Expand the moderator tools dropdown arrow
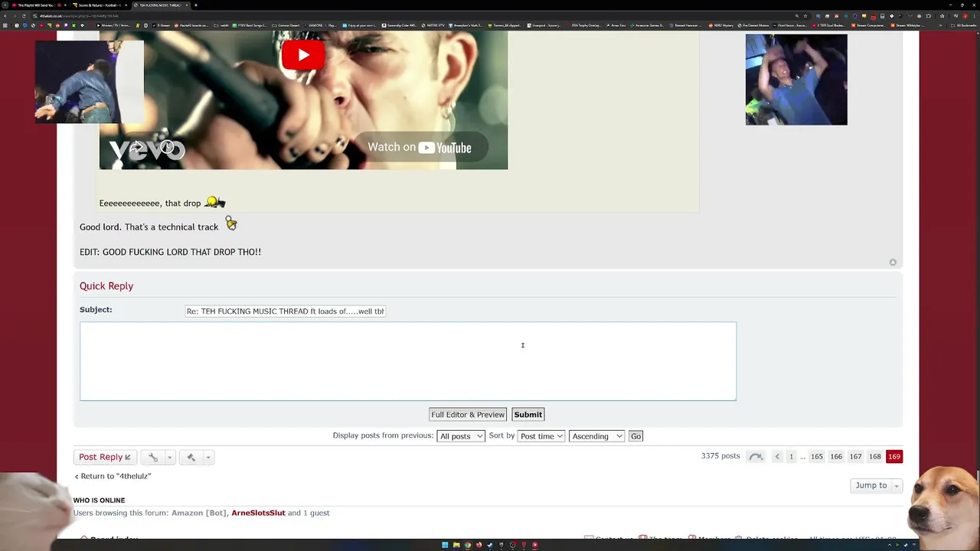The image size is (980, 551). pos(207,458)
